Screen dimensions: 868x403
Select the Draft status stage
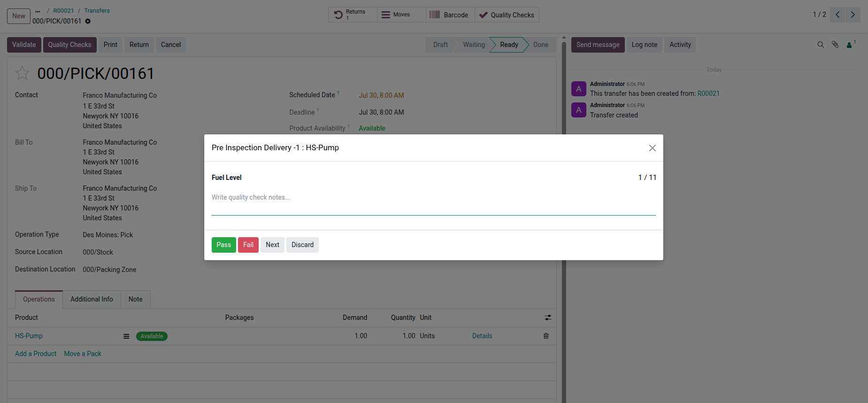[440, 45]
